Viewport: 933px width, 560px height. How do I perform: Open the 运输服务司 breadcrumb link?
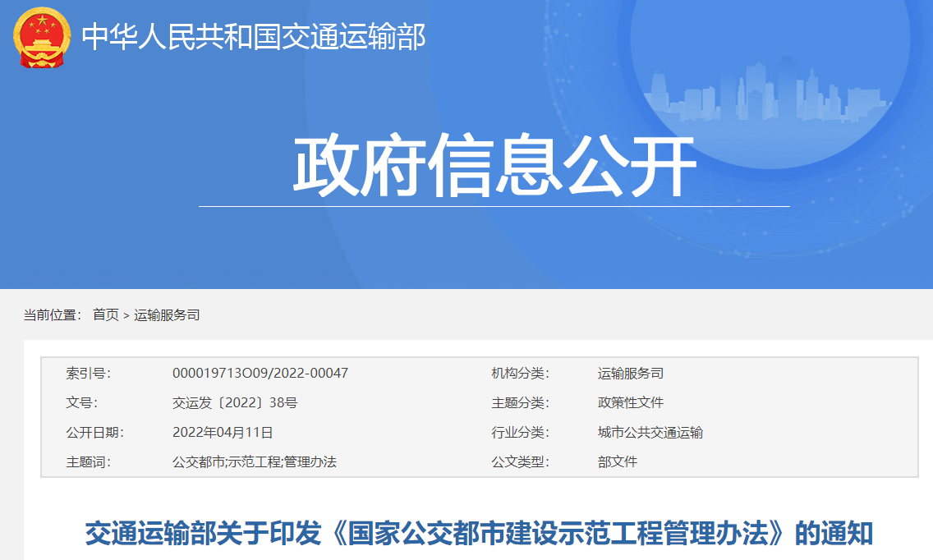[167, 314]
